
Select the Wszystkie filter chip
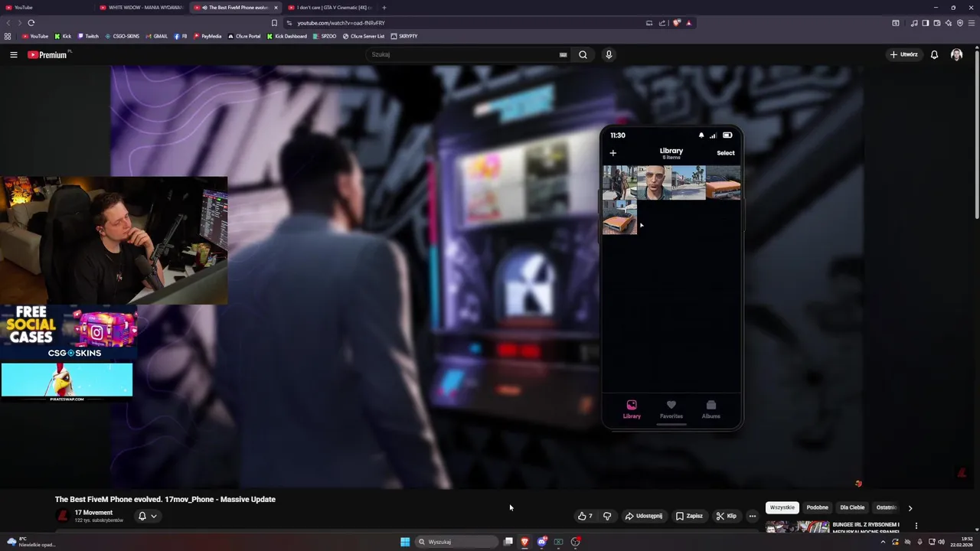pos(782,507)
